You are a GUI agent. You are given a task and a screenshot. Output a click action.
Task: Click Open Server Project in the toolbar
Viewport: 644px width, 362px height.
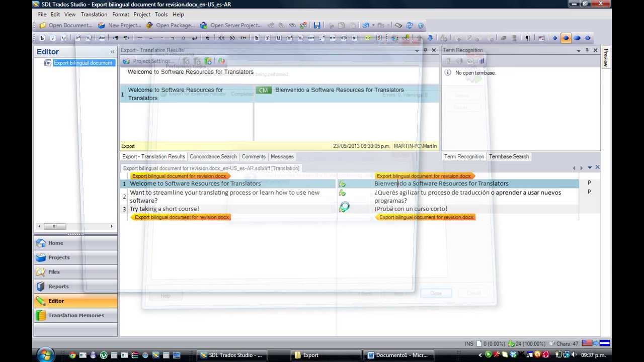[231, 25]
